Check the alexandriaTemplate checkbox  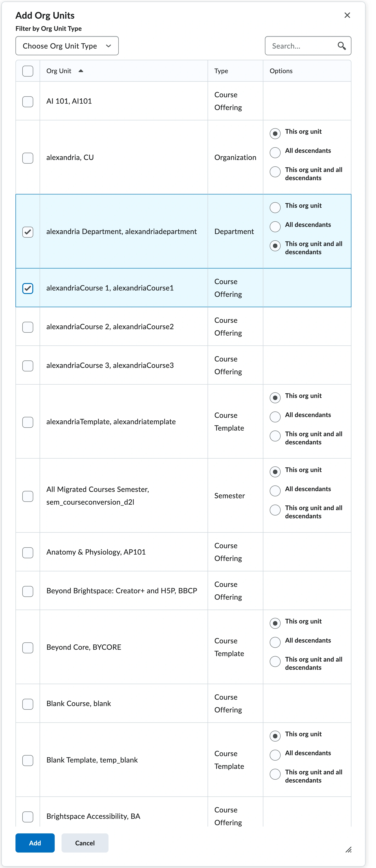pos(28,422)
